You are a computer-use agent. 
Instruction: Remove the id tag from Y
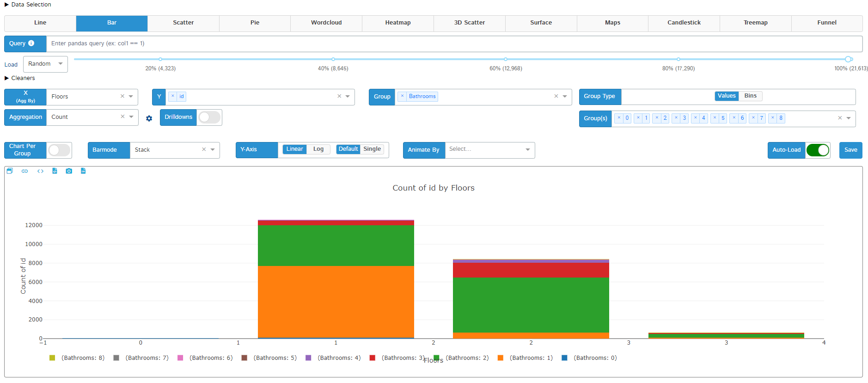pyautogui.click(x=173, y=96)
